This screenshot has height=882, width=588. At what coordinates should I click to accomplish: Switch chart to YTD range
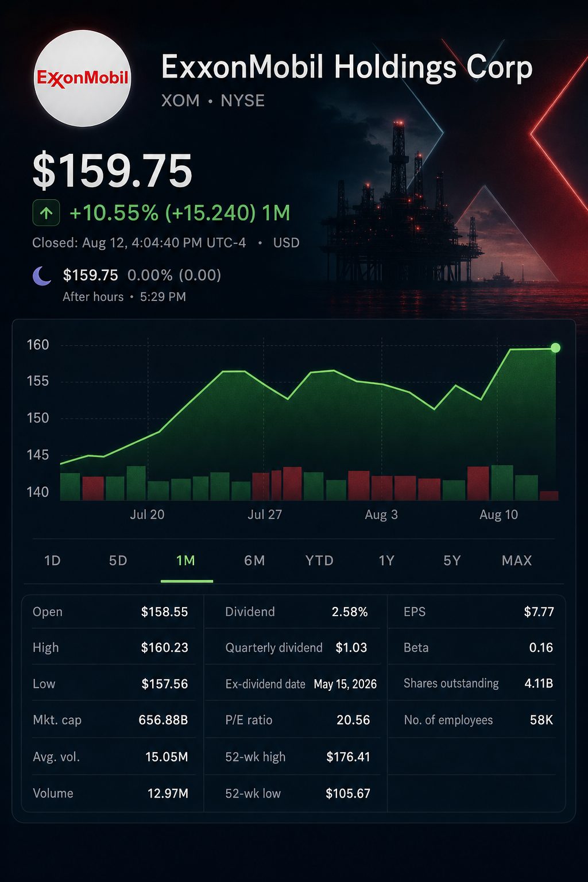[x=319, y=560]
